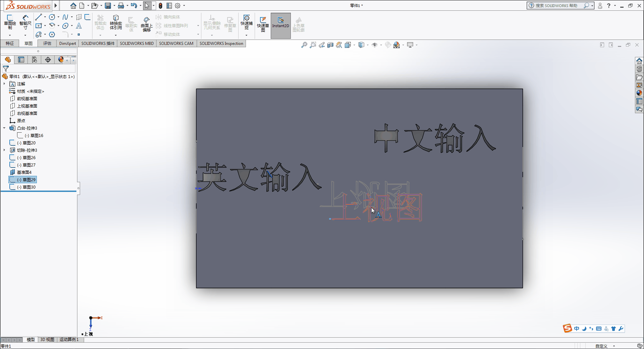Viewport: 644px width, 349px height.
Task: Open the dropdown under 草图绘制
Action: 10,35
